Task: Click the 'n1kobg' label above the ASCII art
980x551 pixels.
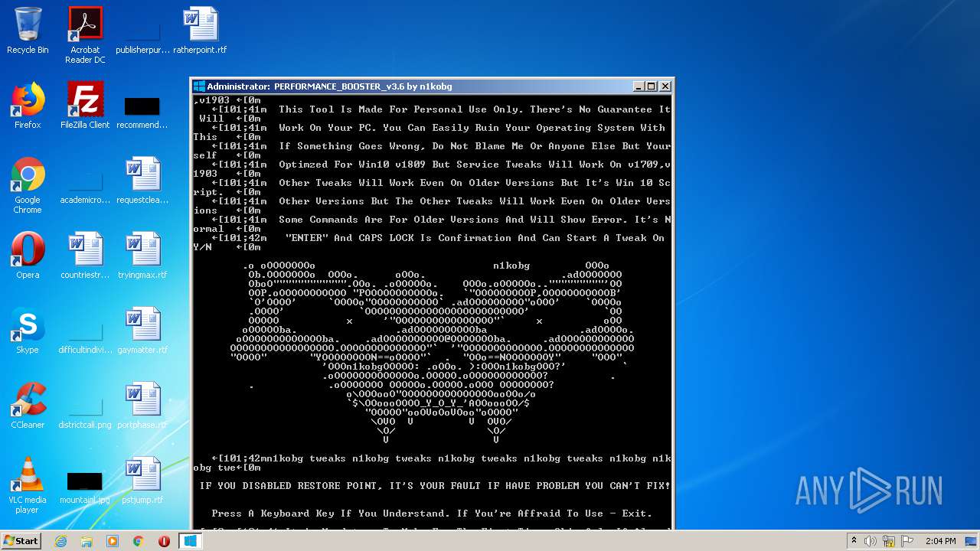Action: (511, 266)
